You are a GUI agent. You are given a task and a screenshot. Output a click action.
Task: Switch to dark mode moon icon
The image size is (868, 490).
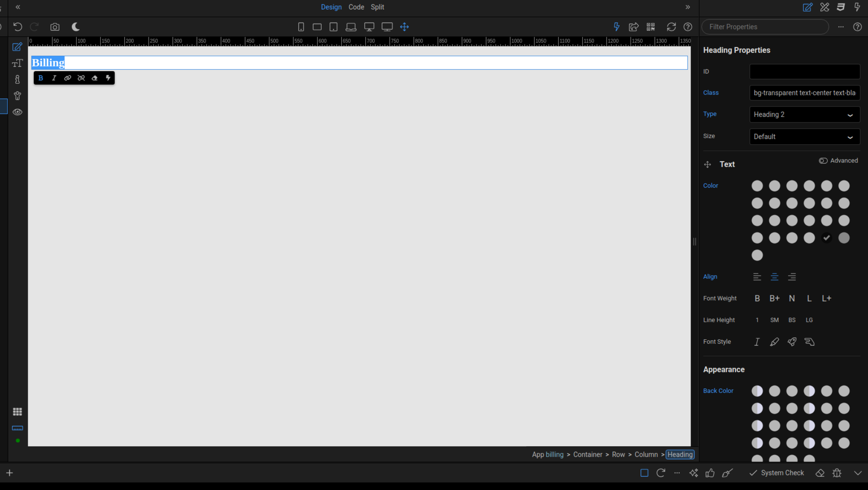click(x=76, y=27)
